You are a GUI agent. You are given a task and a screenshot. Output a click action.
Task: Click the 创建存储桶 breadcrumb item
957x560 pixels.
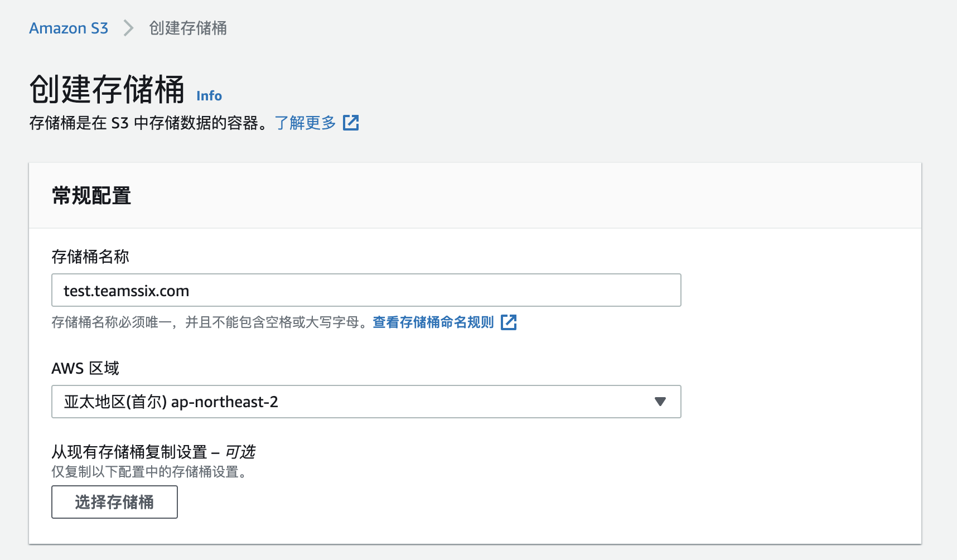point(187,27)
